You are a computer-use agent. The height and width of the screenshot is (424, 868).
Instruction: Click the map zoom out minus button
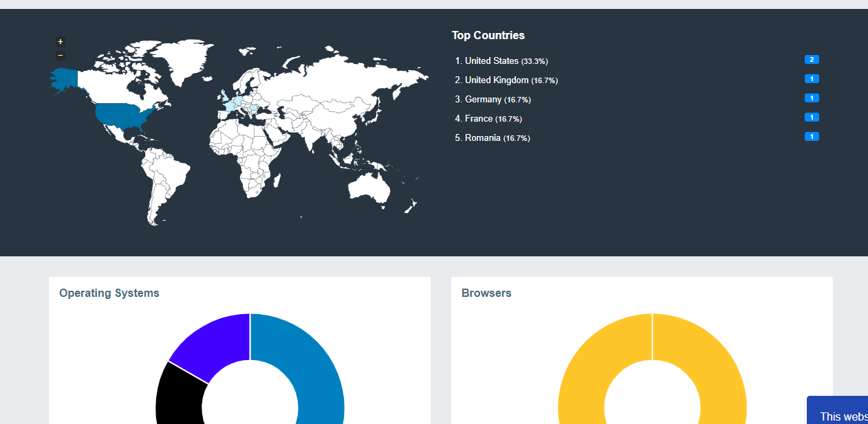coord(61,56)
